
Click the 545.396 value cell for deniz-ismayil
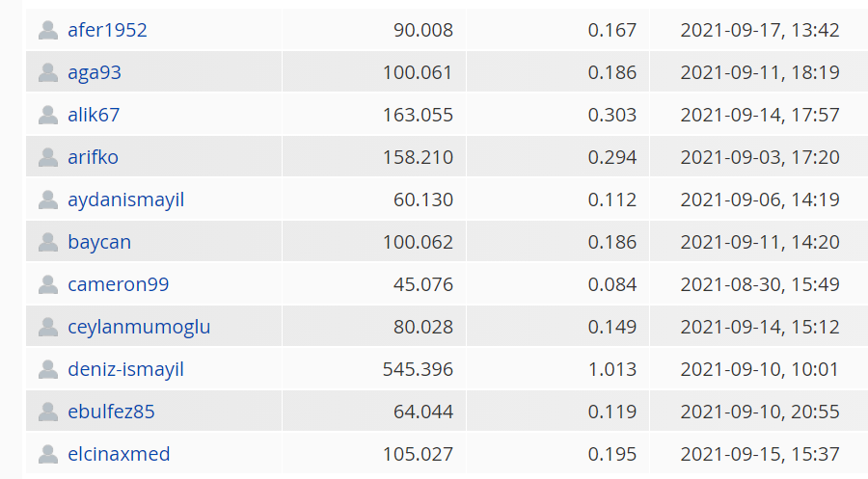click(374, 369)
